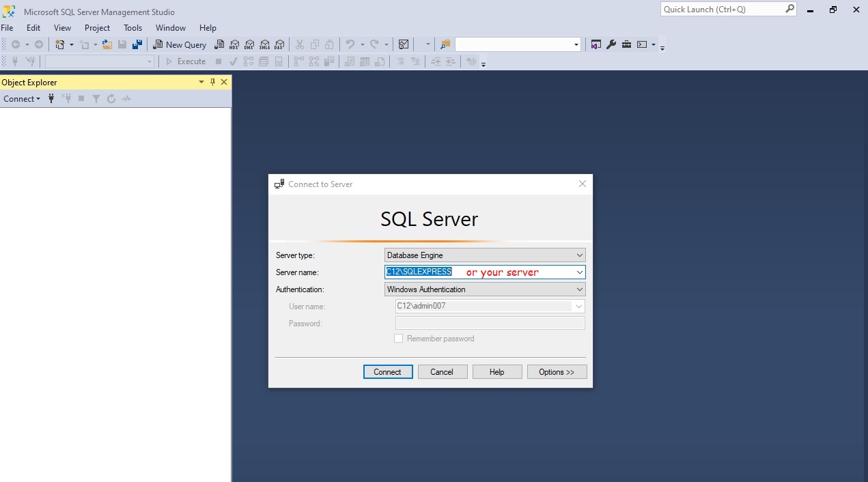This screenshot has width=868, height=482.
Task: Open the Authentication dropdown
Action: pos(580,289)
